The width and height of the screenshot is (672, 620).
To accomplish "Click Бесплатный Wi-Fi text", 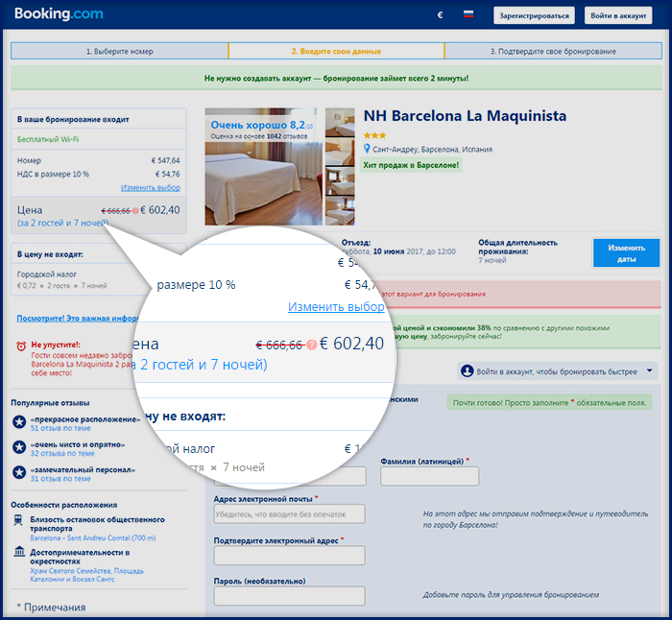I will click(x=48, y=139).
